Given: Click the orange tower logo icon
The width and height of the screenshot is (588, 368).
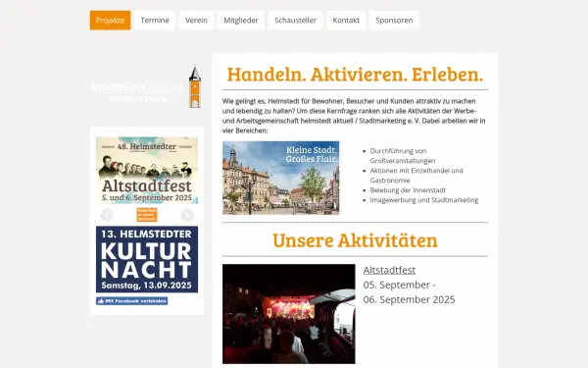Looking at the screenshot, I should coord(195,87).
